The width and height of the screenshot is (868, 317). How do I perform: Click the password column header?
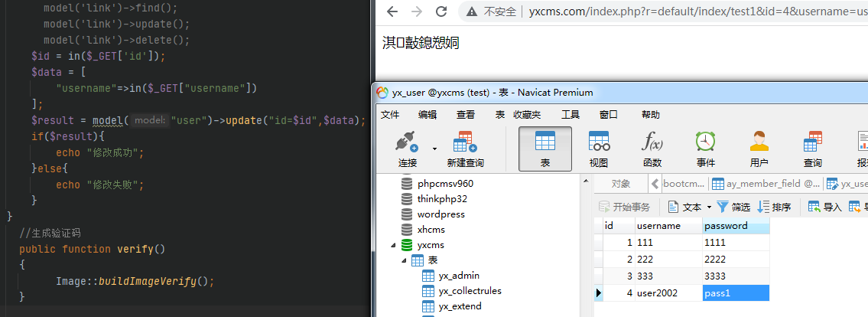pos(736,226)
